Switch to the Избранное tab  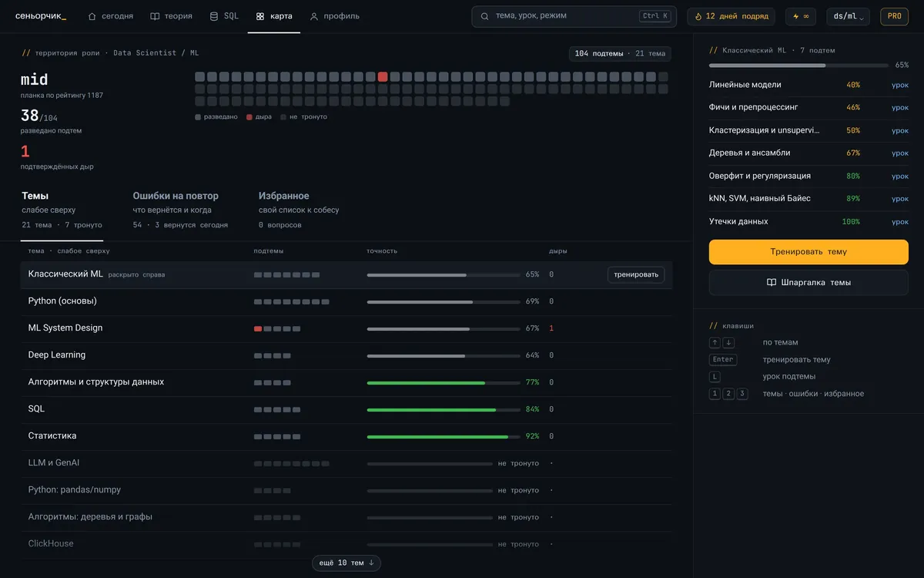coord(299,210)
